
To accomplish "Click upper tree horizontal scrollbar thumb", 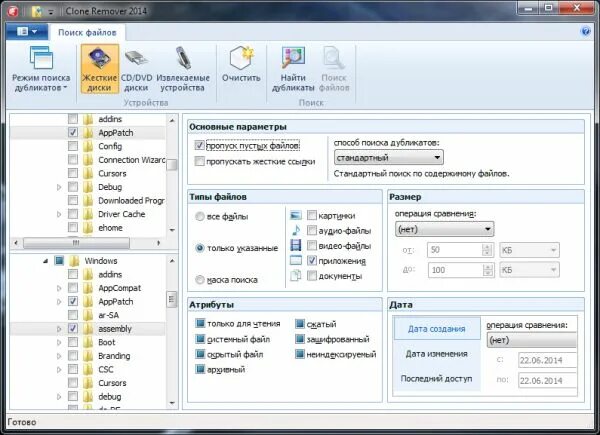I will pos(76,243).
